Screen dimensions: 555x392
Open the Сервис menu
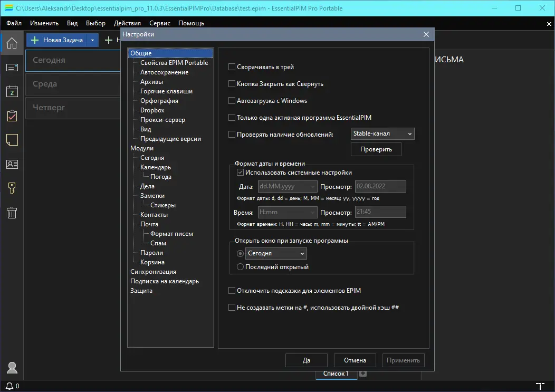tap(160, 23)
